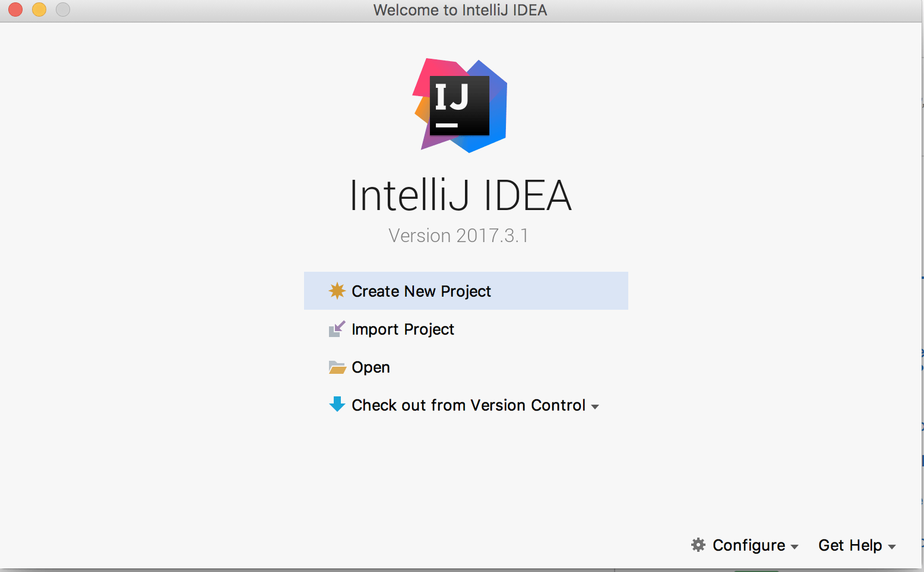This screenshot has height=572, width=924.
Task: Click the highlighted Create New Project row
Action: (x=466, y=291)
